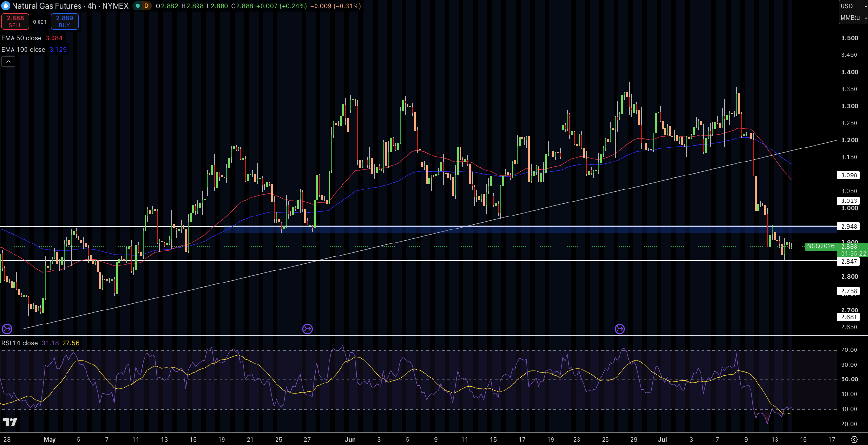
Task: Click the 50.00 RSI scale value
Action: tap(849, 379)
